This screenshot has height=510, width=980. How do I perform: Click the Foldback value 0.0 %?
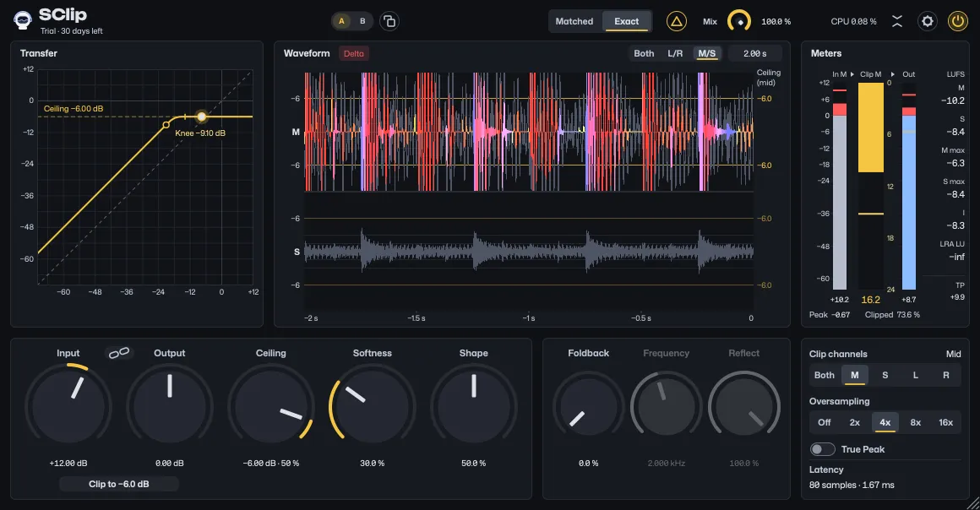pos(588,463)
